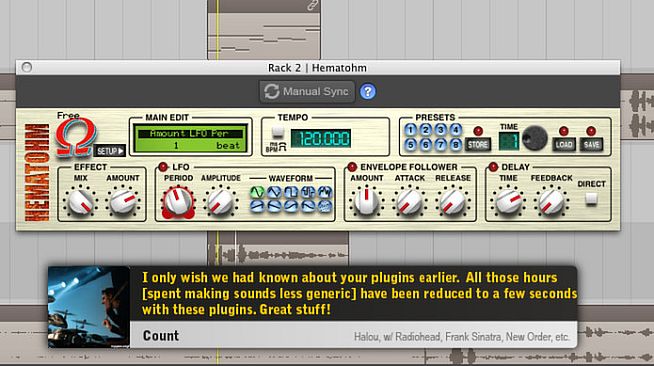Recall preset slot 2
654x366 pixels.
pos(425,130)
